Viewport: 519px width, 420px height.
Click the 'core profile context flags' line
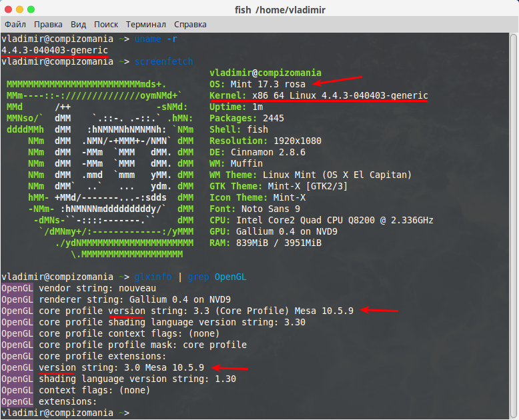click(x=110, y=333)
